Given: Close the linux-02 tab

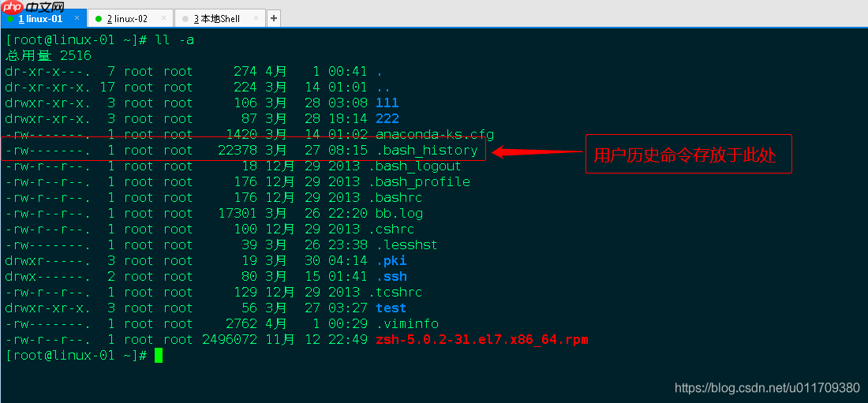Looking at the screenshot, I should click(x=163, y=17).
